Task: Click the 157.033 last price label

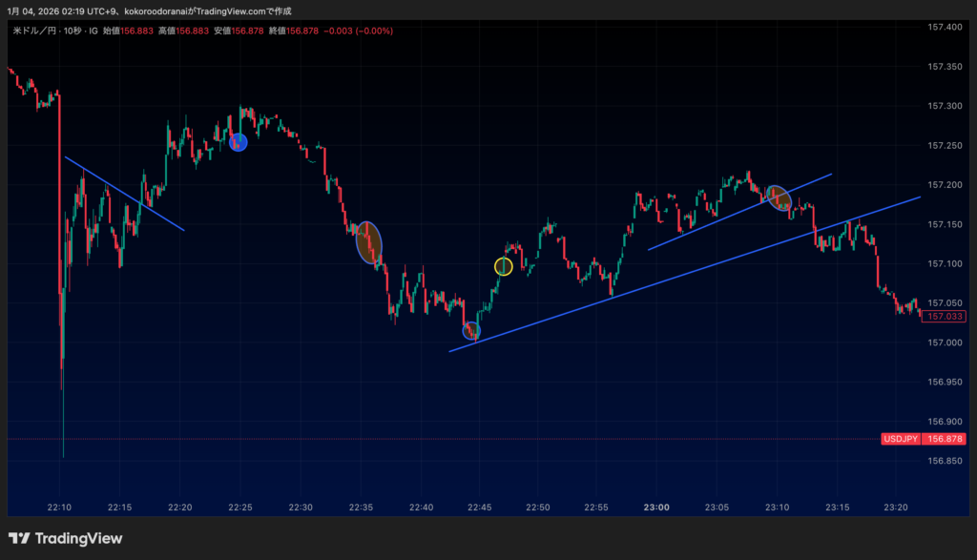Action: (944, 317)
